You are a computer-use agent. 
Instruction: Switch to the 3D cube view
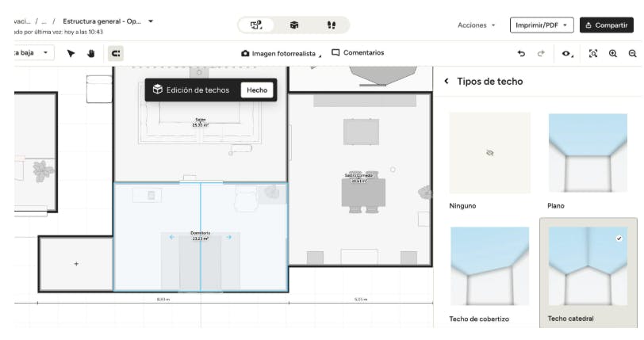[293, 25]
